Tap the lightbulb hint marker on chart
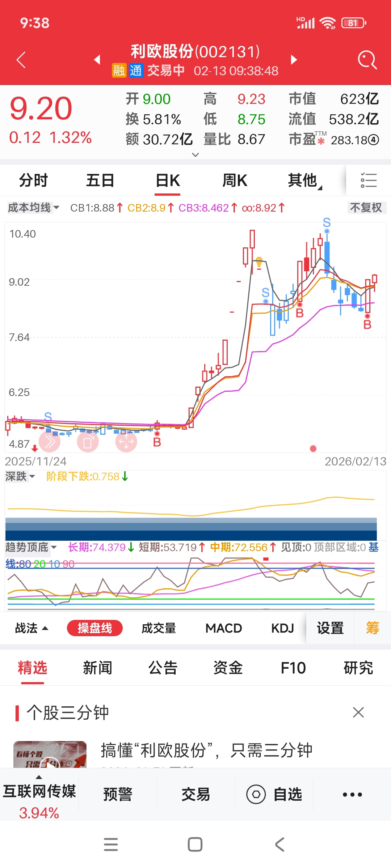The width and height of the screenshot is (391, 868). tap(259, 262)
